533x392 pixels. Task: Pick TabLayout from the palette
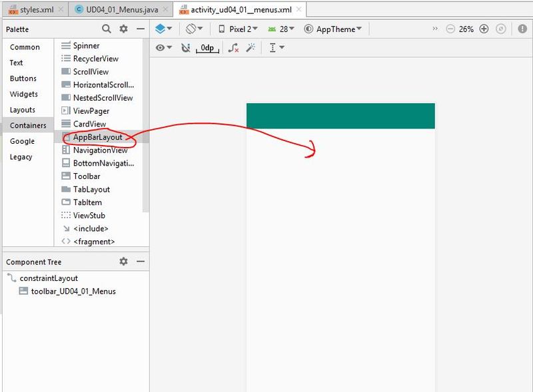pos(99,190)
